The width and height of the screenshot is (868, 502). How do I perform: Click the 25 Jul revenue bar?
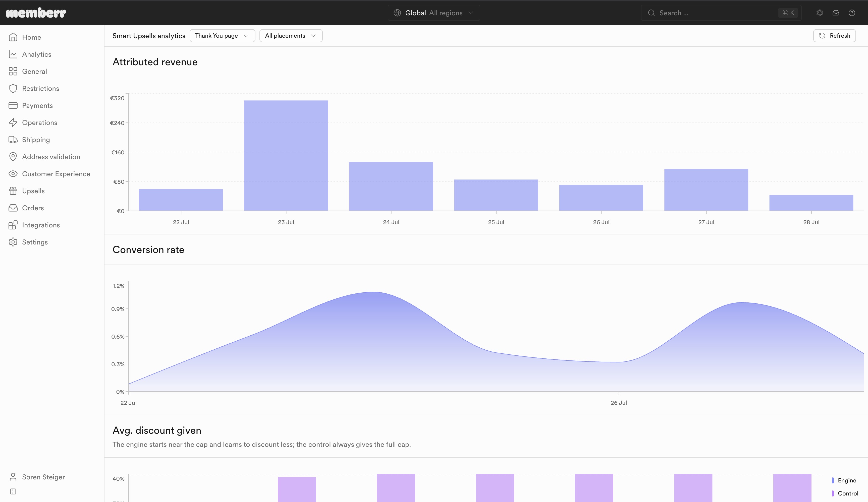coord(496,195)
